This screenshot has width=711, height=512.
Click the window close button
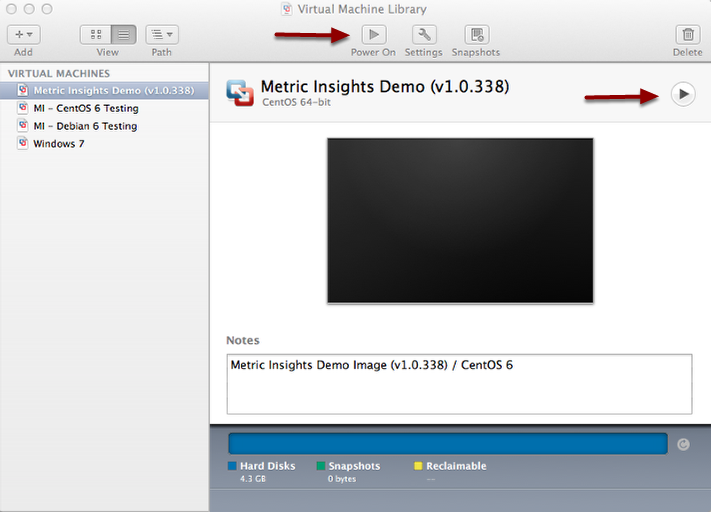coord(11,9)
